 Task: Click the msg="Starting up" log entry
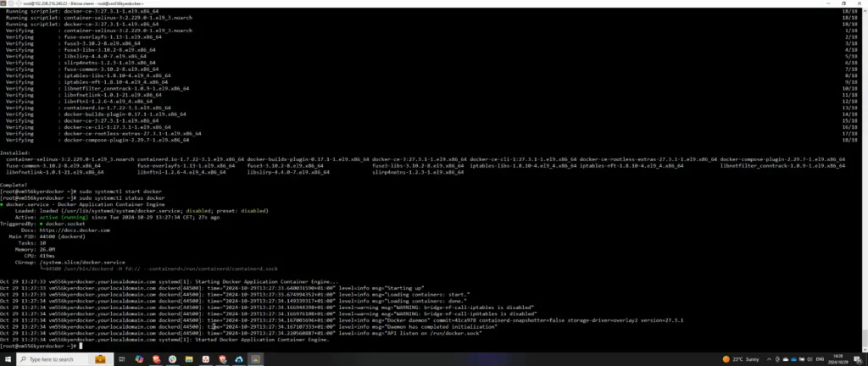397,289
